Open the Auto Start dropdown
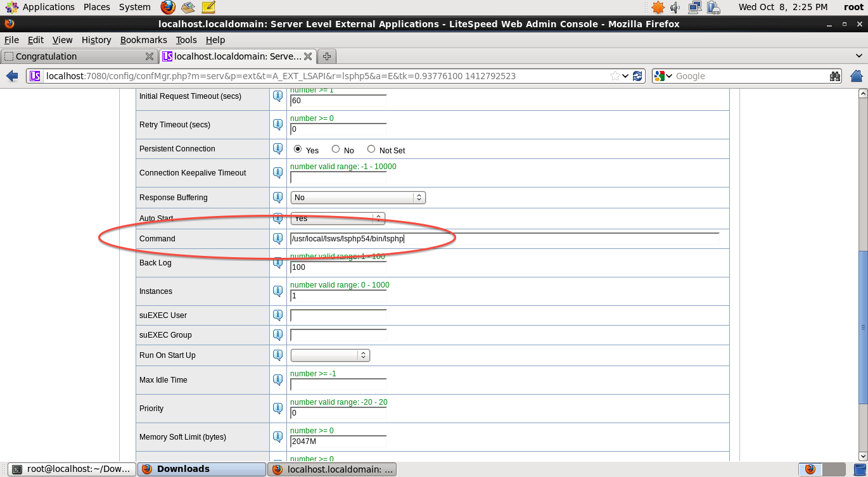Viewport: 868px width, 477px height. pyautogui.click(x=338, y=219)
